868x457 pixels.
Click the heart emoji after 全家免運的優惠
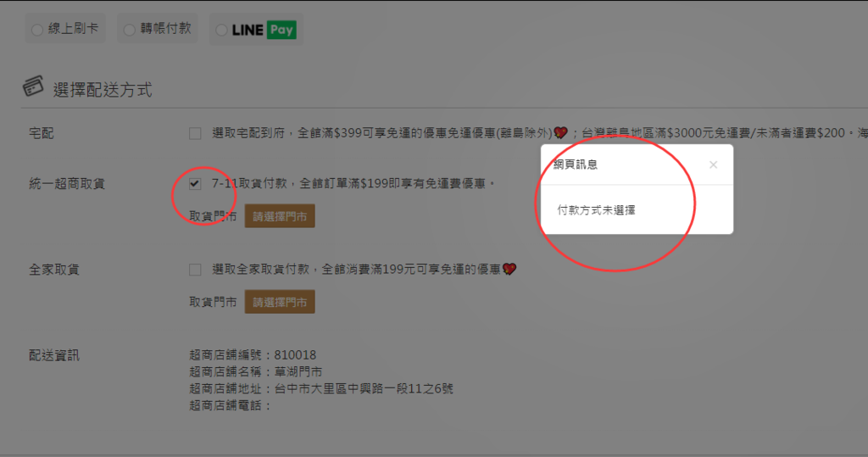pos(509,270)
